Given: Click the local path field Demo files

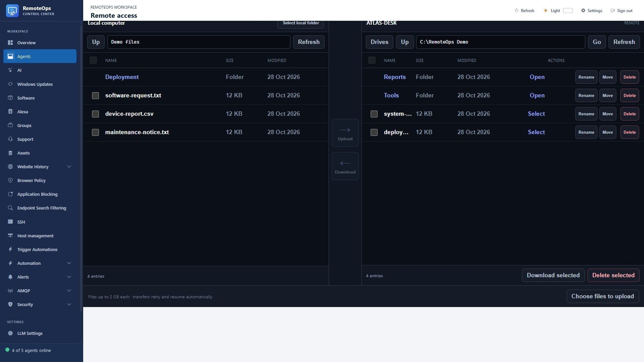Looking at the screenshot, I should [199, 42].
